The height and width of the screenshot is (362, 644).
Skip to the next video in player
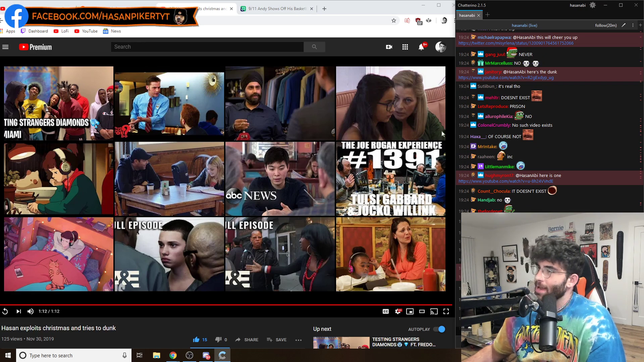pyautogui.click(x=19, y=311)
